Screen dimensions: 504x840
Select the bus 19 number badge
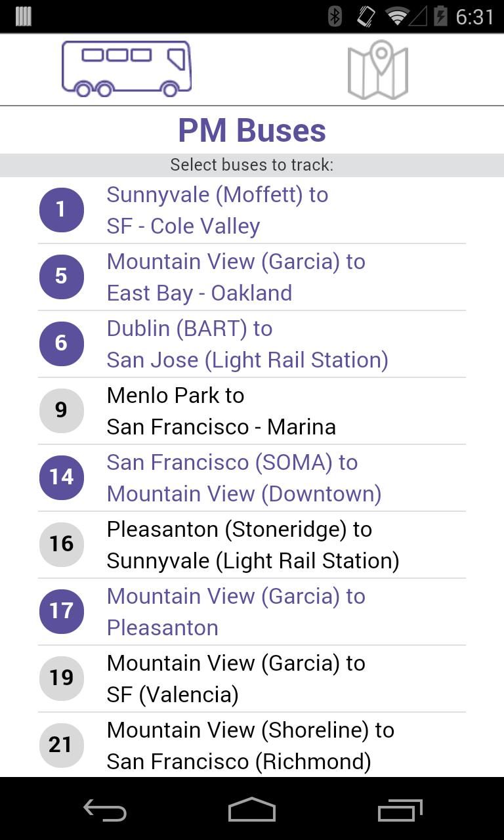pyautogui.click(x=62, y=679)
